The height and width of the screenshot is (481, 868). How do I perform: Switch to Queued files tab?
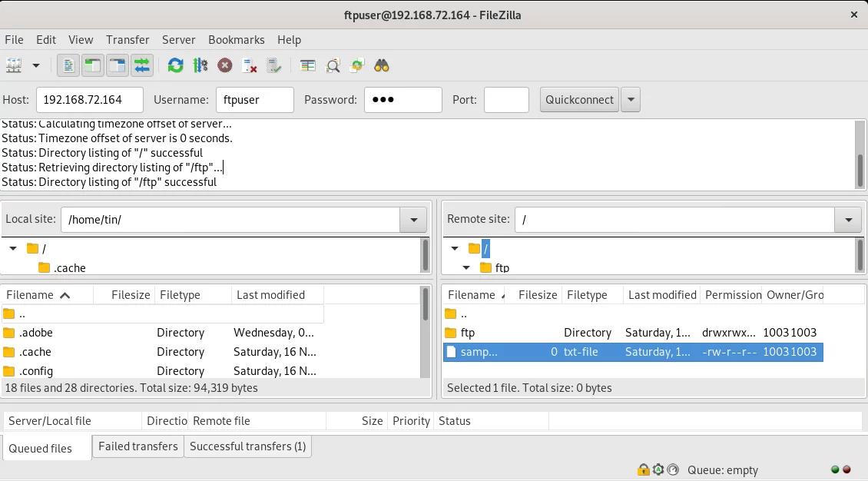click(x=47, y=448)
